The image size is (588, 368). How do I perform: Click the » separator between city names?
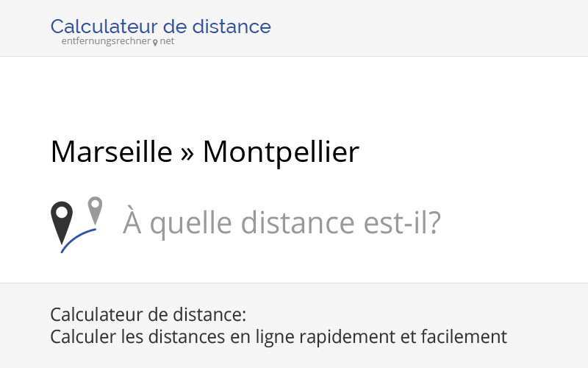pyautogui.click(x=187, y=154)
